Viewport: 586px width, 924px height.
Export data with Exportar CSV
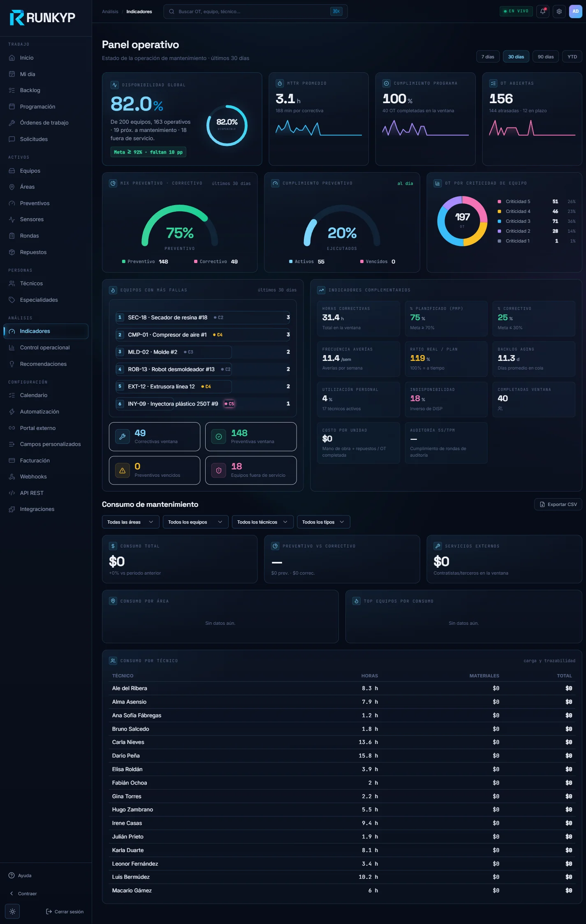coord(558,504)
